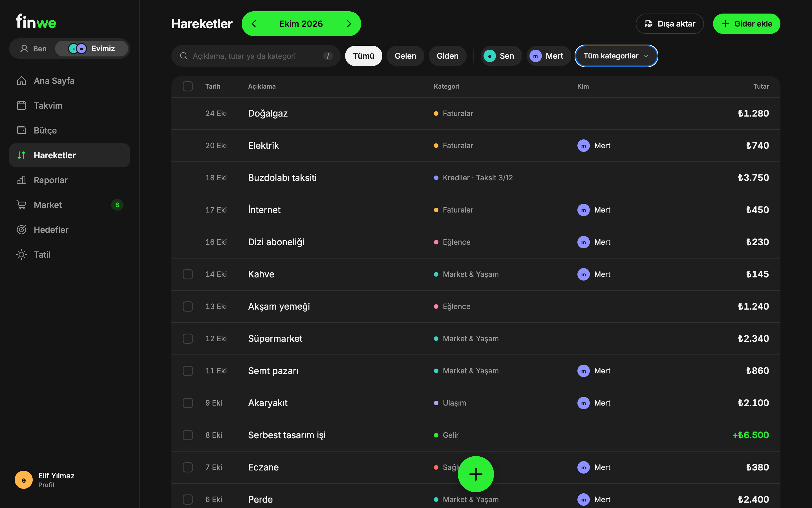Click the Tutar column header
Screen dimensions: 812x508
(x=761, y=86)
